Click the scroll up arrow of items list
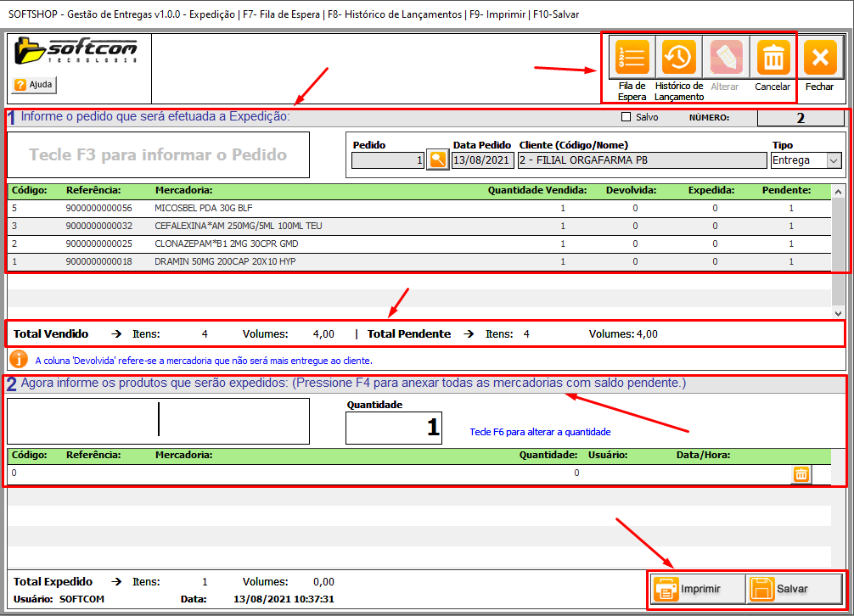 tap(838, 192)
